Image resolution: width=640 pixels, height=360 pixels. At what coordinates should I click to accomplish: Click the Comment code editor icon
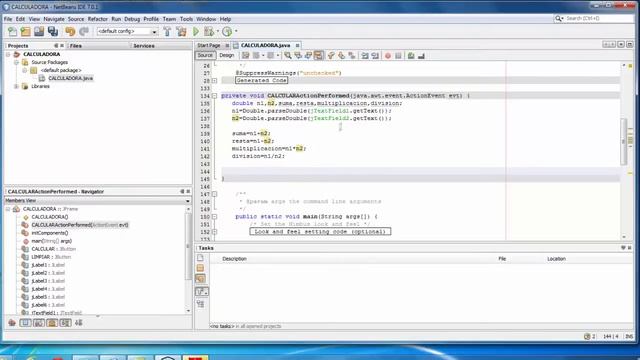(411, 56)
